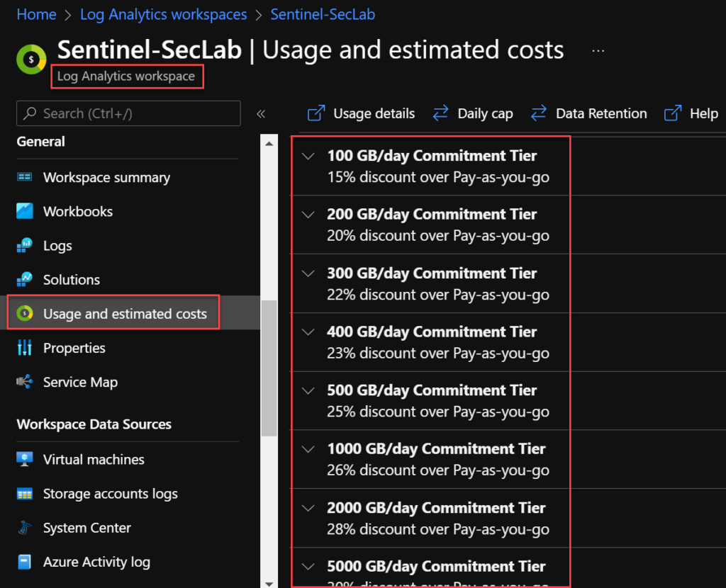726x588 pixels.
Task: Click the System Center icon
Action: pyautogui.click(x=25, y=527)
